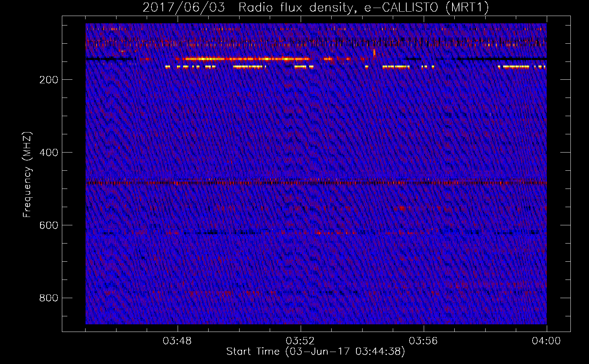Click the long bright yellow-red emission band after 03:48
Screen dimensions: 589x364
[x=246, y=59]
